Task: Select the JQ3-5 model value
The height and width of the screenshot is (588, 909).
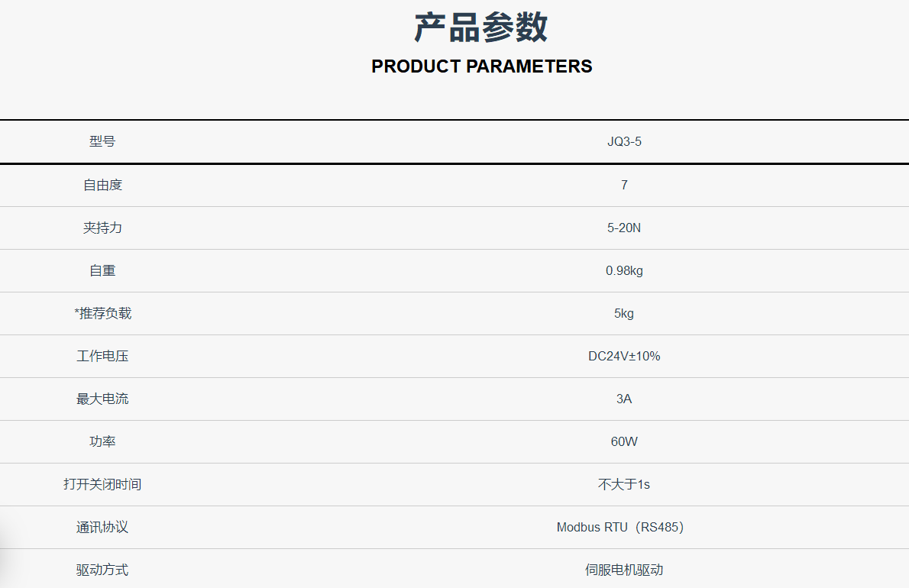Action: [624, 141]
